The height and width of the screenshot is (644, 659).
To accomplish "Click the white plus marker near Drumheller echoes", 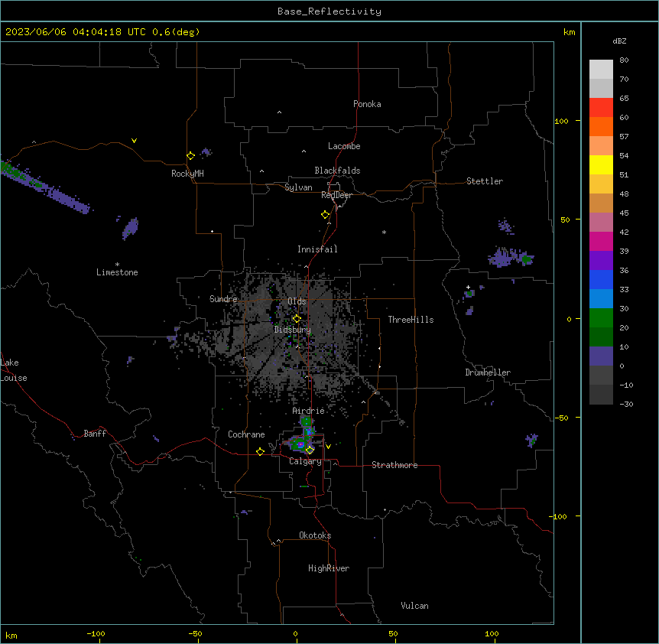I will (468, 287).
